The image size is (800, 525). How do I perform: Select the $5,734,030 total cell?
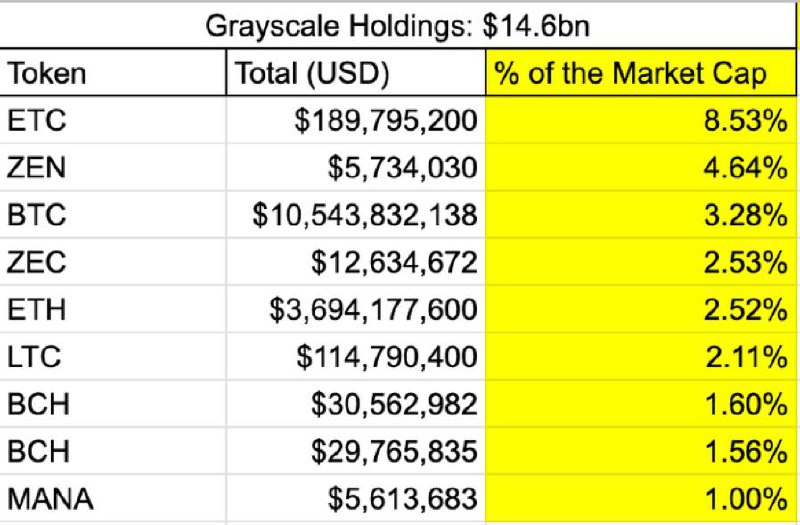[x=356, y=167]
